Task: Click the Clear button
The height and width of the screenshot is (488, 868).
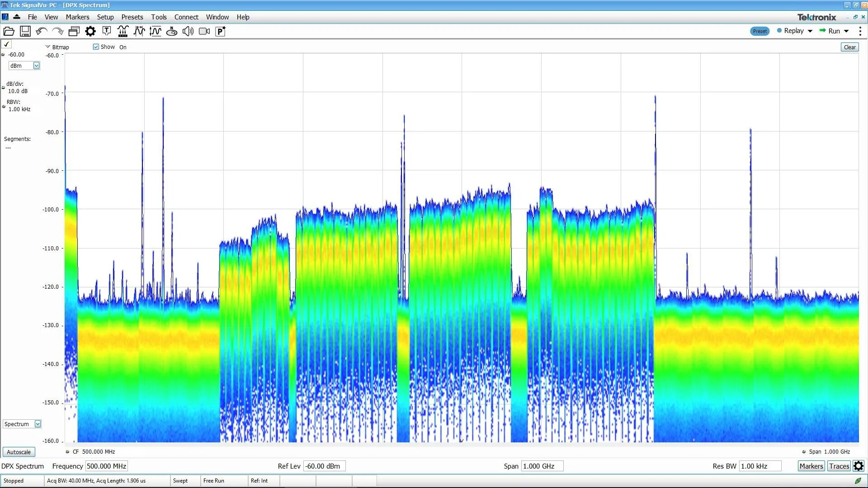Action: pyautogui.click(x=849, y=47)
